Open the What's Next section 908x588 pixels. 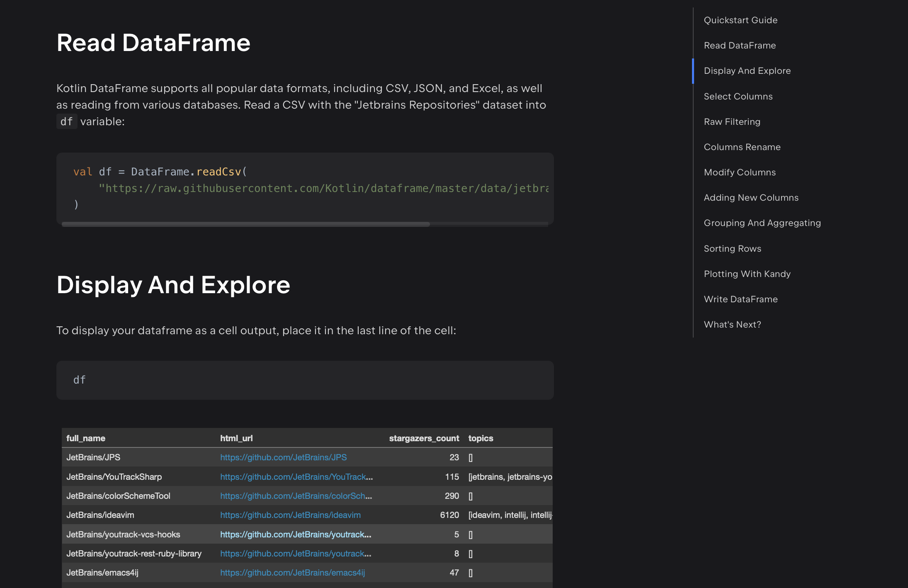click(x=732, y=324)
